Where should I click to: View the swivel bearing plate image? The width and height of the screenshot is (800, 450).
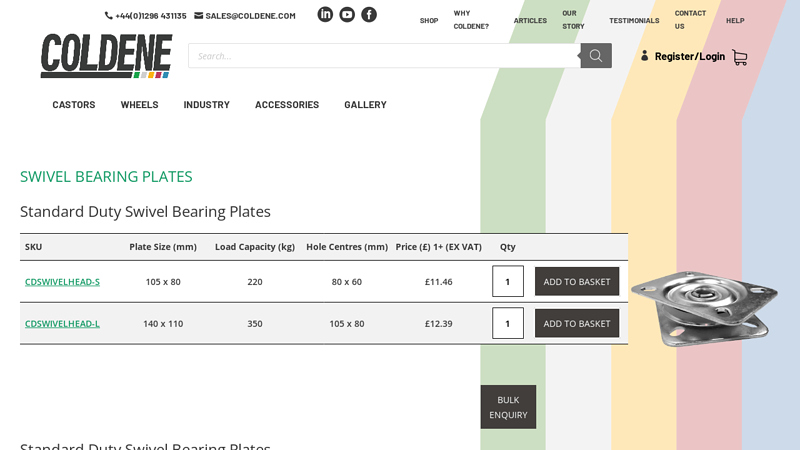pyautogui.click(x=704, y=308)
